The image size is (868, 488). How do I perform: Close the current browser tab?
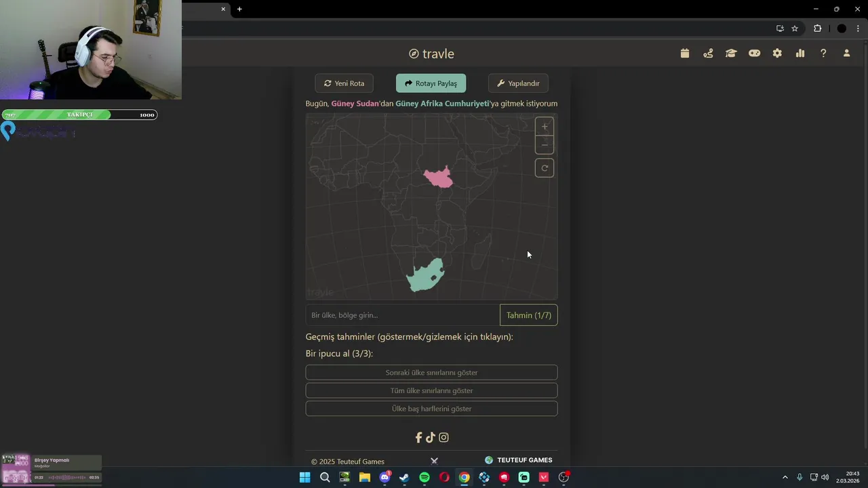[223, 9]
